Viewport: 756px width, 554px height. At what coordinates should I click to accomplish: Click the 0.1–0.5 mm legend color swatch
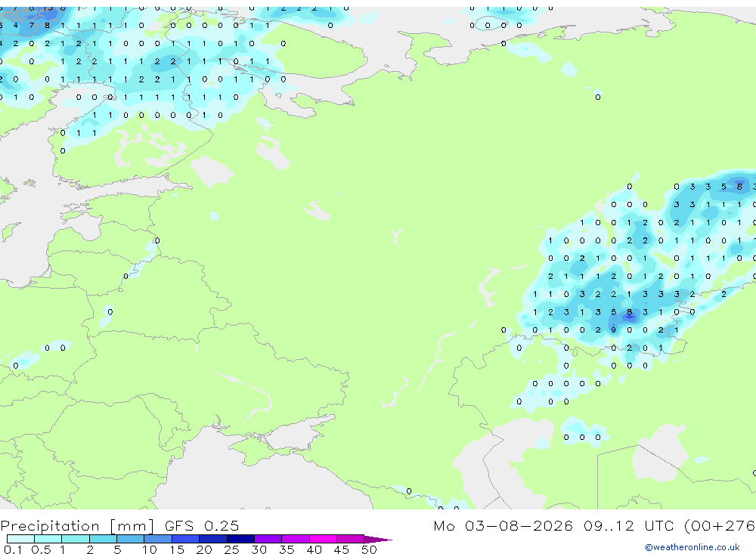[x=20, y=539]
